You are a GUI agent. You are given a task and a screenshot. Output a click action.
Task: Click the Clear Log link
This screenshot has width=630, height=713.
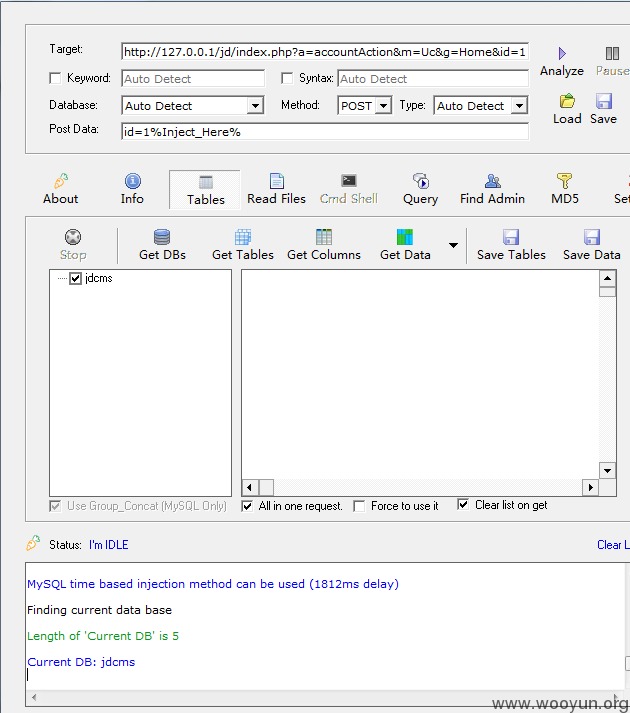(x=613, y=545)
